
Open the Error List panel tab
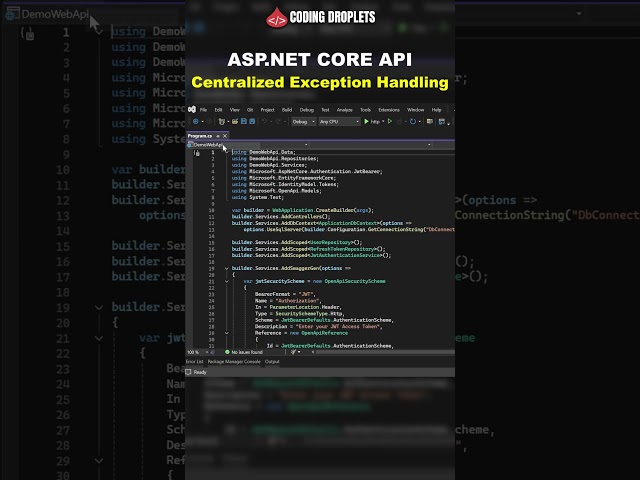coord(194,362)
